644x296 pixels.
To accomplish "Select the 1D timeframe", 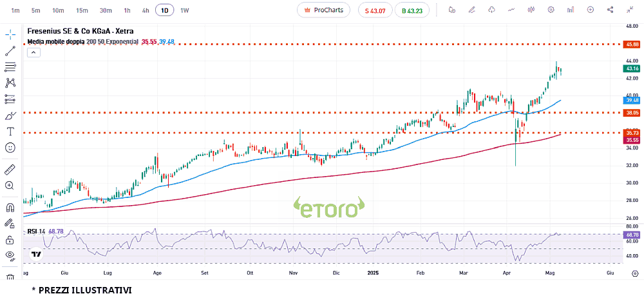I will [x=164, y=11].
